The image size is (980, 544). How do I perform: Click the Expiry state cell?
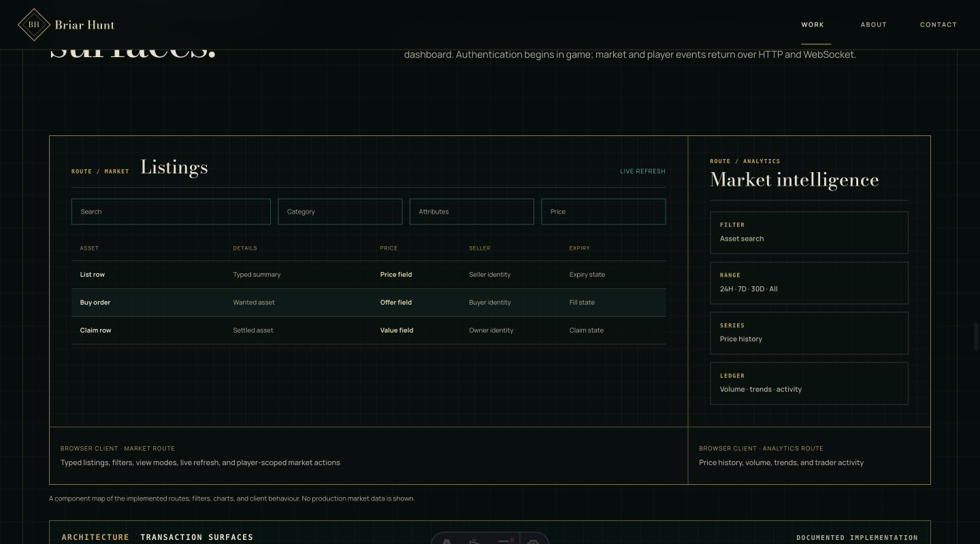click(587, 275)
